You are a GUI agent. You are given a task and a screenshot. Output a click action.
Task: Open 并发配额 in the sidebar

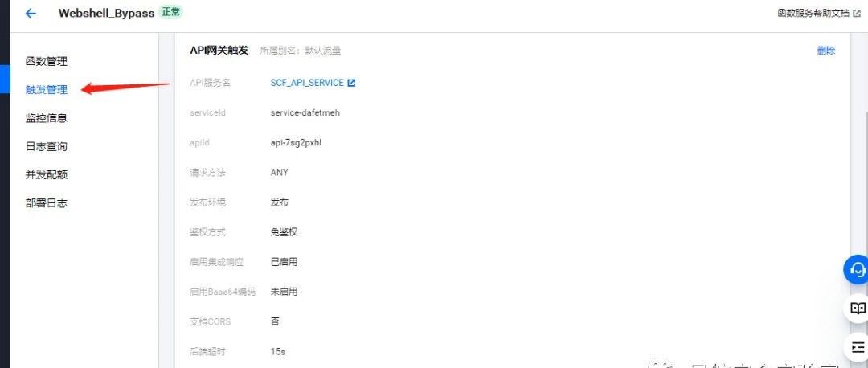click(47, 175)
